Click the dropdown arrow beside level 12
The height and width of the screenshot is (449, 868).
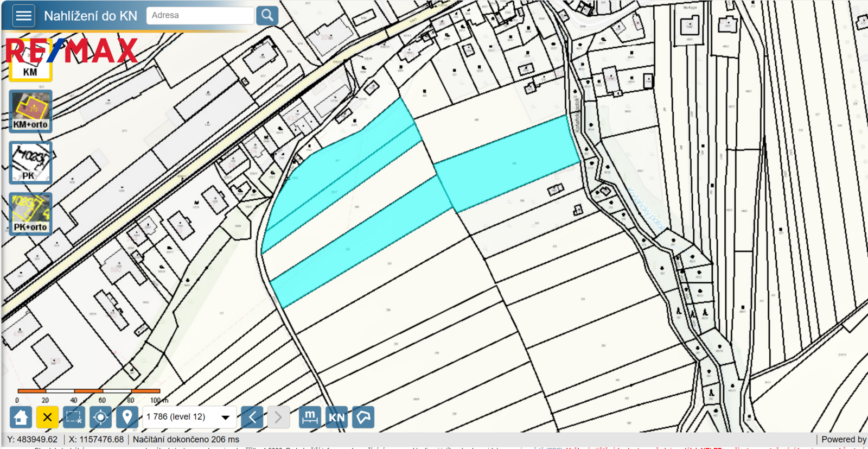point(225,418)
